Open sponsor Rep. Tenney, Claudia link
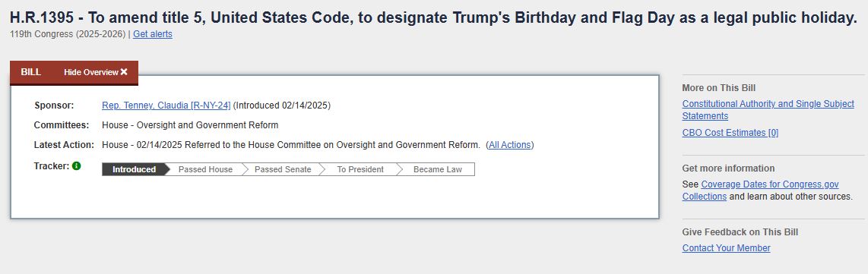 click(x=166, y=106)
